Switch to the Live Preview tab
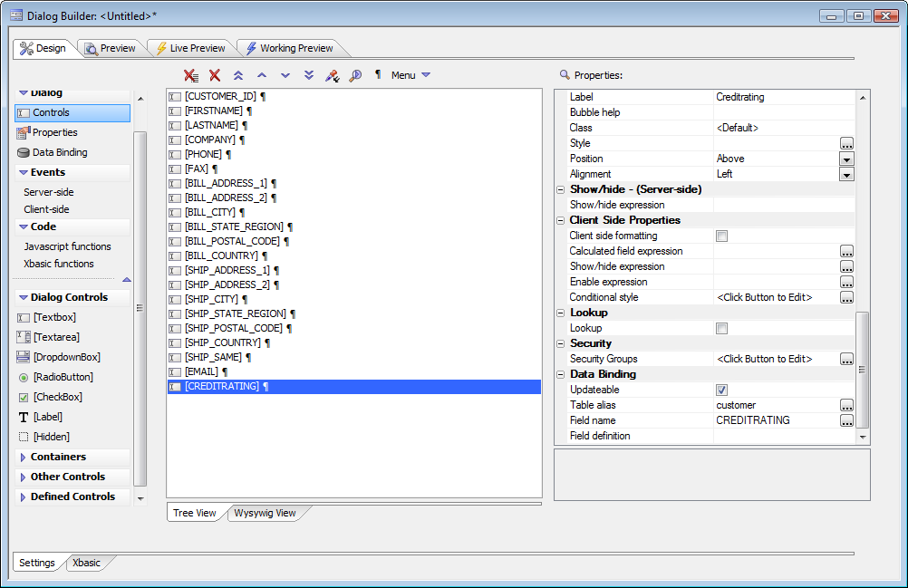908x588 pixels. (191, 49)
